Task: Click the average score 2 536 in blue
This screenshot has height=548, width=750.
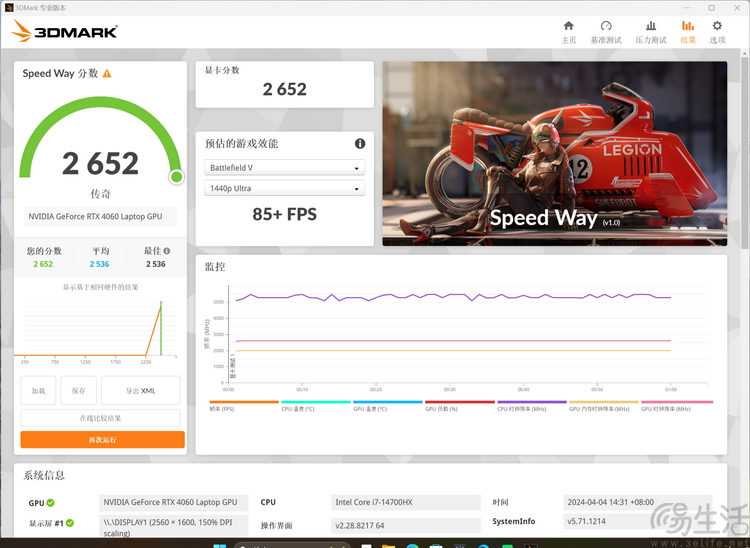Action: [x=99, y=264]
